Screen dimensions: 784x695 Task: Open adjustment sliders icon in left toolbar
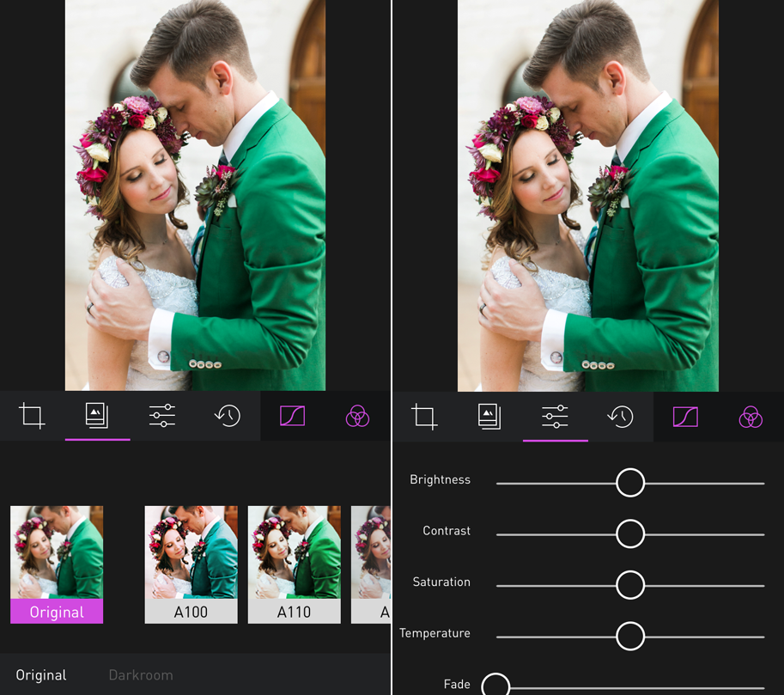click(x=162, y=417)
